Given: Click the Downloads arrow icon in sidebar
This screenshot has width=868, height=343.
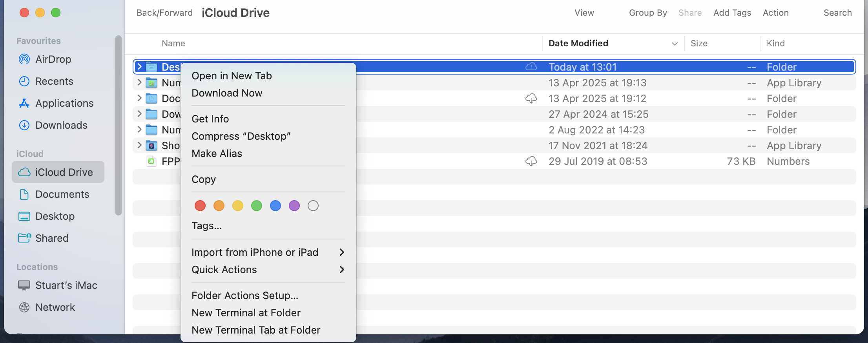Looking at the screenshot, I should (x=24, y=125).
